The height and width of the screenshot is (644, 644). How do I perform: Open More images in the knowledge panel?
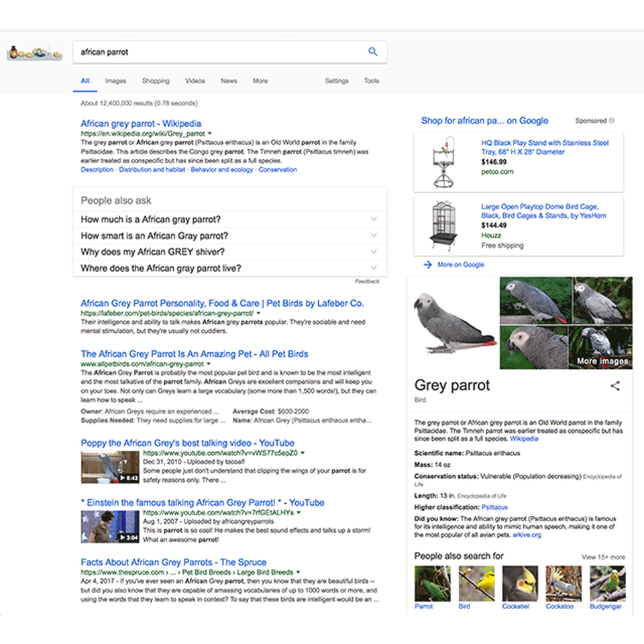tap(602, 361)
